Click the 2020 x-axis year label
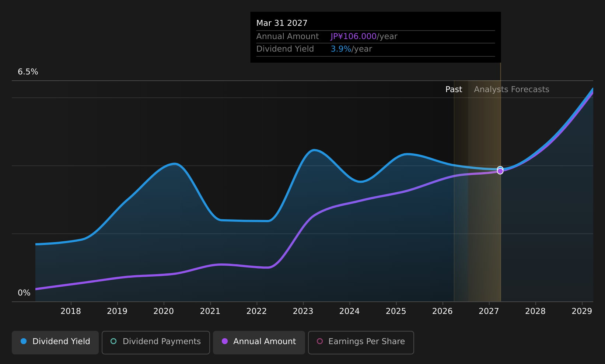This screenshot has height=364, width=605. tap(164, 311)
